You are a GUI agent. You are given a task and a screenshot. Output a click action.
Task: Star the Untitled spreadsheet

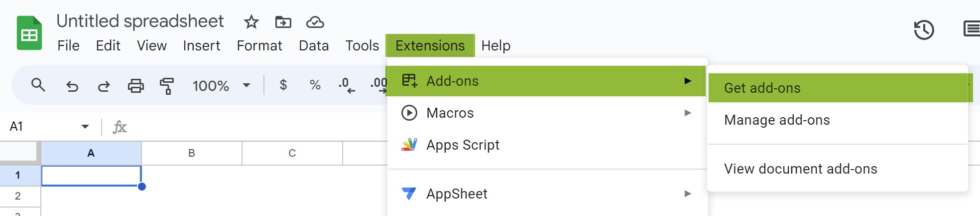(x=251, y=22)
